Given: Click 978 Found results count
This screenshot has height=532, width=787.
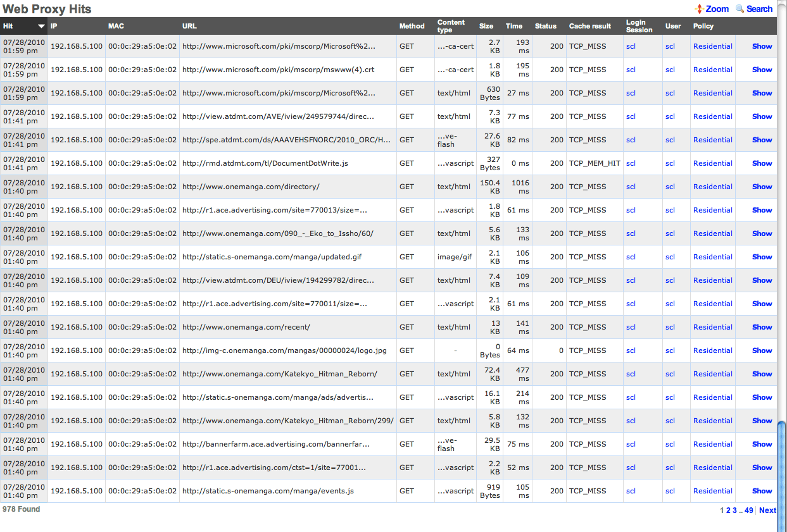Looking at the screenshot, I should (x=21, y=509).
